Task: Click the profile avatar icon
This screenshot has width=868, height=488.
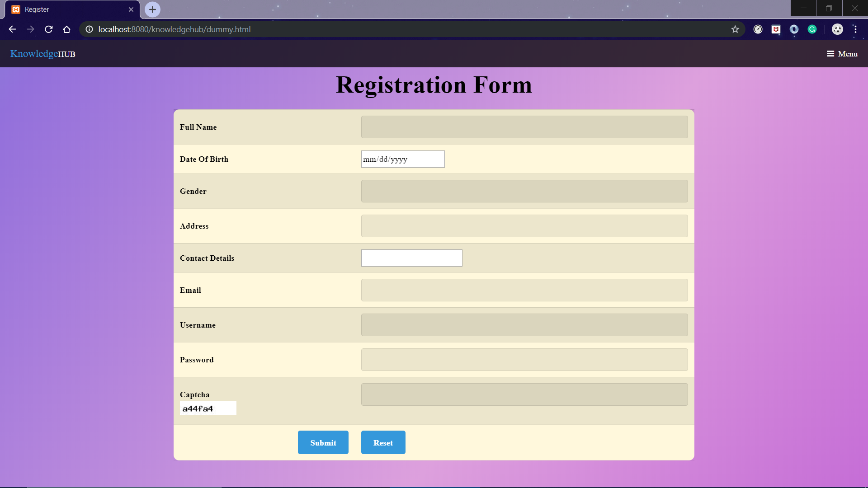Action: (x=837, y=29)
